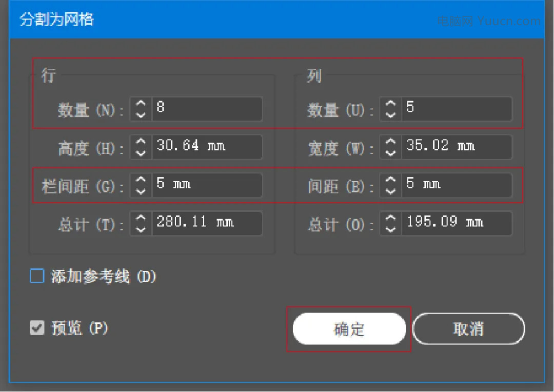554x392 pixels.
Task: Confirm with the 确定 button
Action: coord(349,329)
